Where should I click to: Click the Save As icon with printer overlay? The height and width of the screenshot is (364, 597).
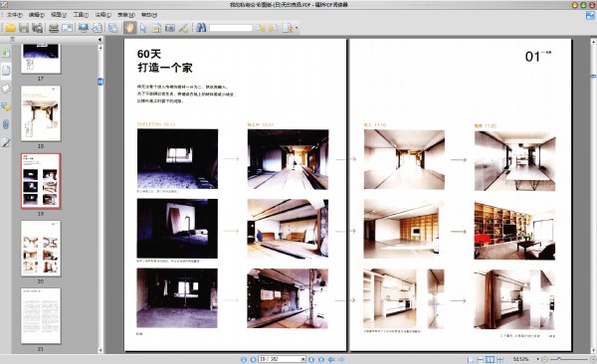click(38, 28)
